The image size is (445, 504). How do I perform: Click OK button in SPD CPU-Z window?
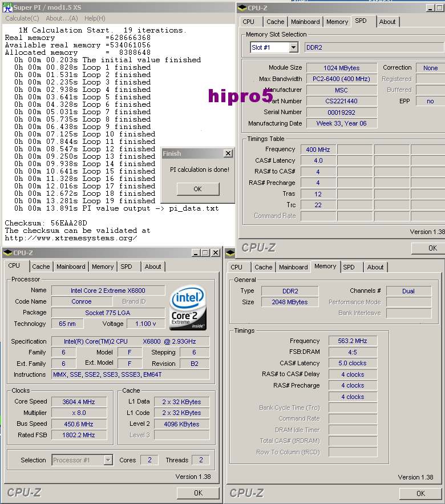[428, 248]
